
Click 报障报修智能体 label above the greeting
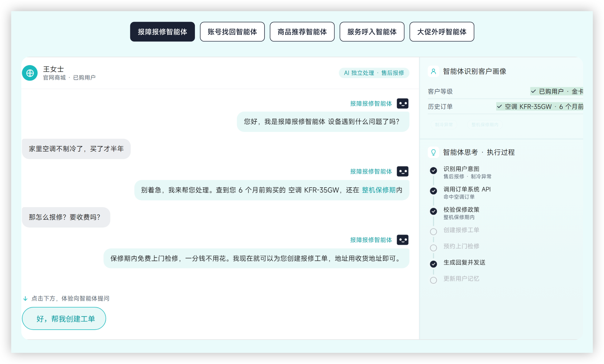371,104
